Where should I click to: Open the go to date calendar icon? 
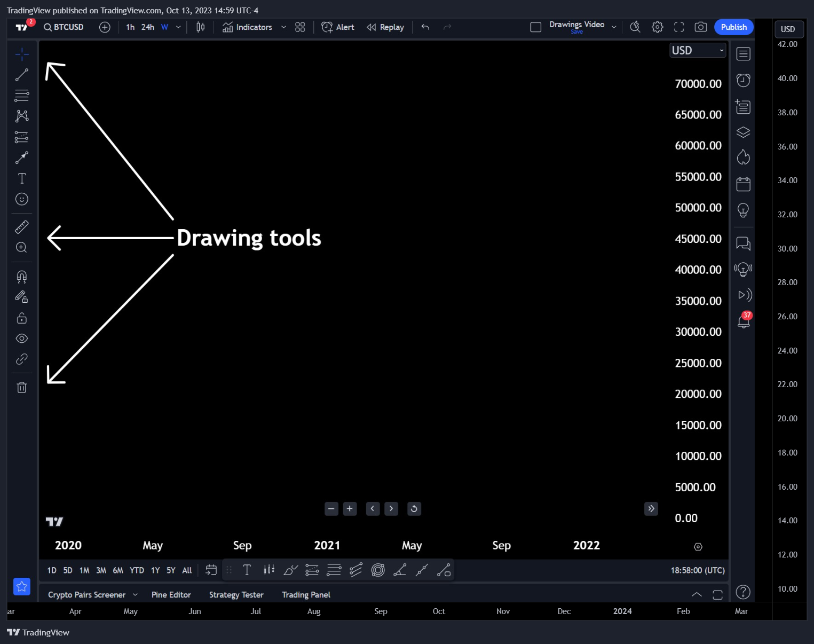211,570
